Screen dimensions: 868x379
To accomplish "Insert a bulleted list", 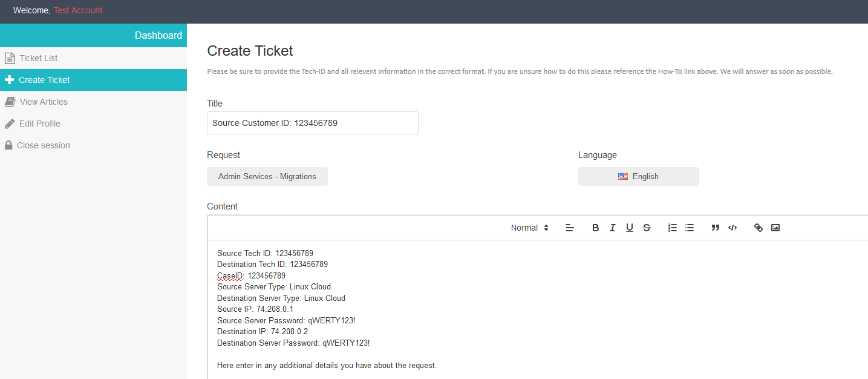I will click(689, 228).
